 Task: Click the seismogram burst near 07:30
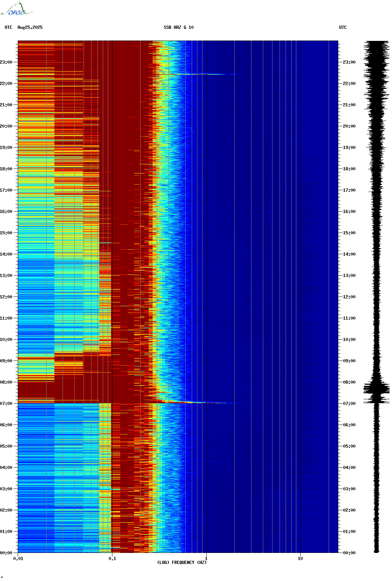click(x=376, y=388)
